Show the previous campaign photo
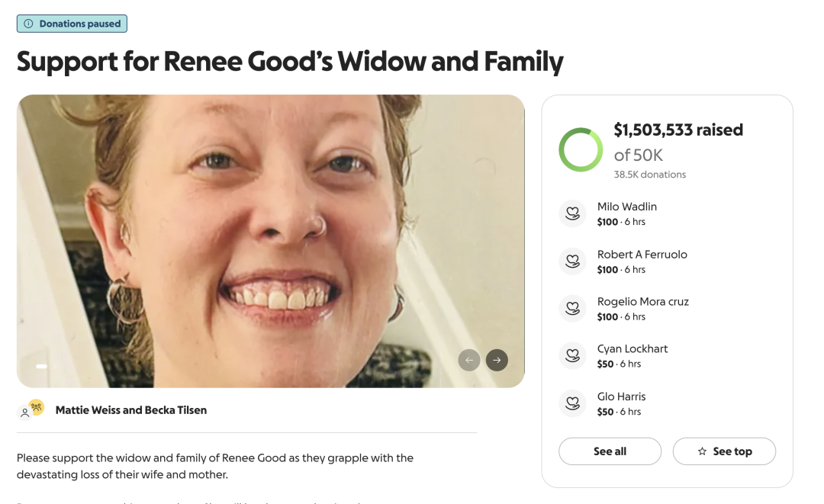The image size is (824, 504). [x=469, y=360]
